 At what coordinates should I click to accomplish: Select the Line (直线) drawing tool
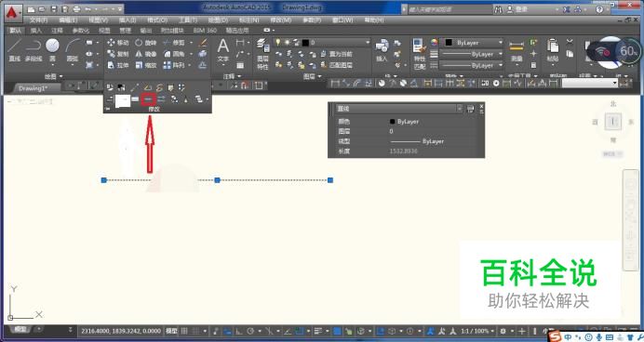(x=15, y=50)
